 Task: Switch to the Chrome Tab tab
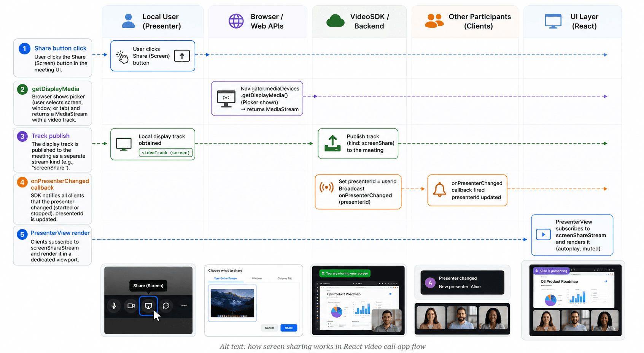coord(285,279)
